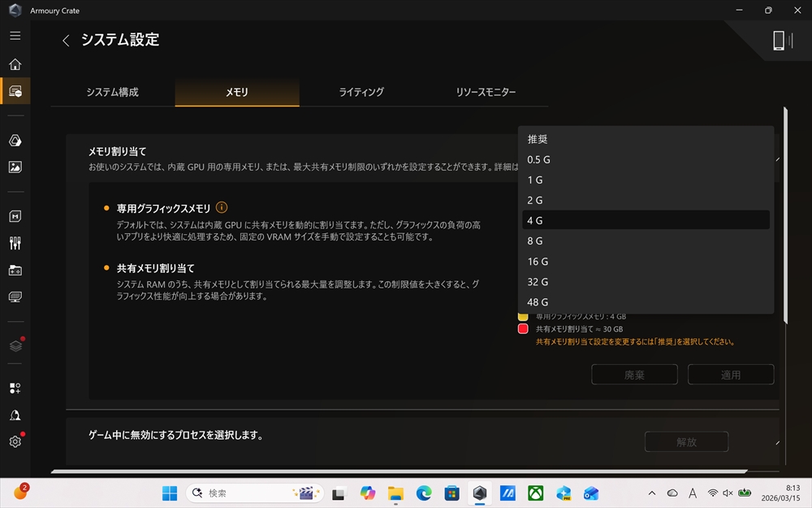Click the メモリ割り当て section title
The height and width of the screenshot is (508, 812).
pyautogui.click(x=118, y=151)
